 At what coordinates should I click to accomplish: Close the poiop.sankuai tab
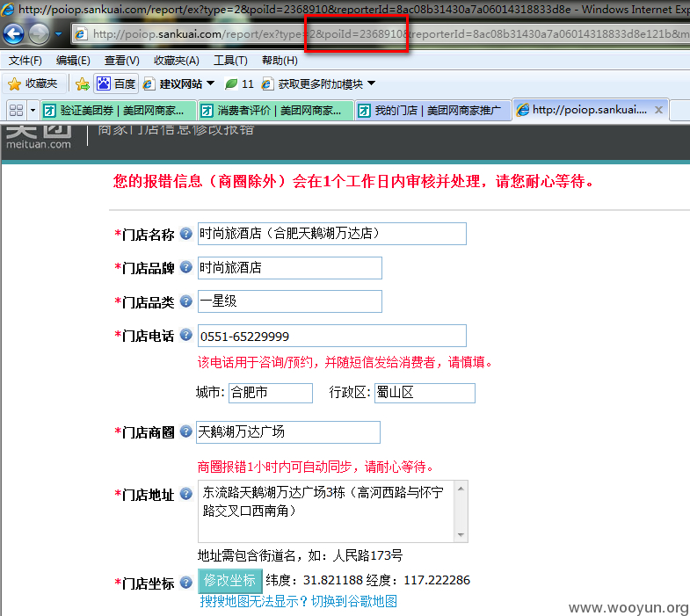click(658, 110)
